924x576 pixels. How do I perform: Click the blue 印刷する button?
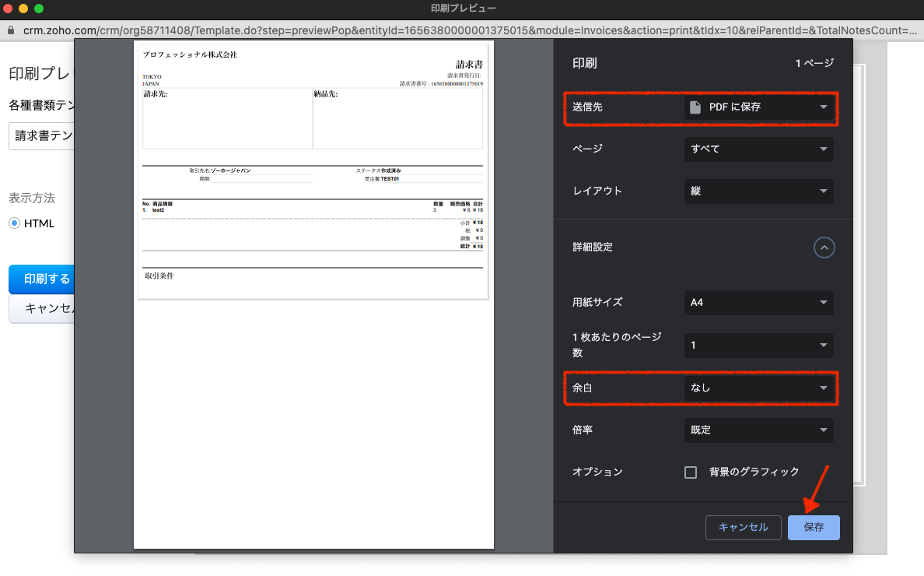[x=43, y=279]
